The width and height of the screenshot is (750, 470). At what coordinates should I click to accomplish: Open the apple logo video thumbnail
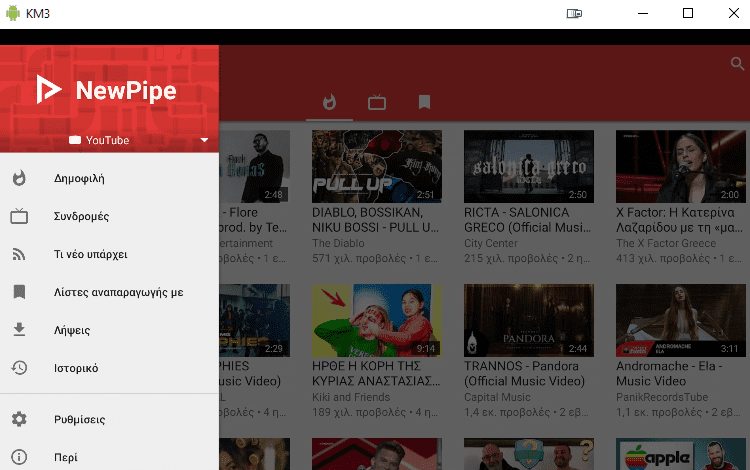681,454
